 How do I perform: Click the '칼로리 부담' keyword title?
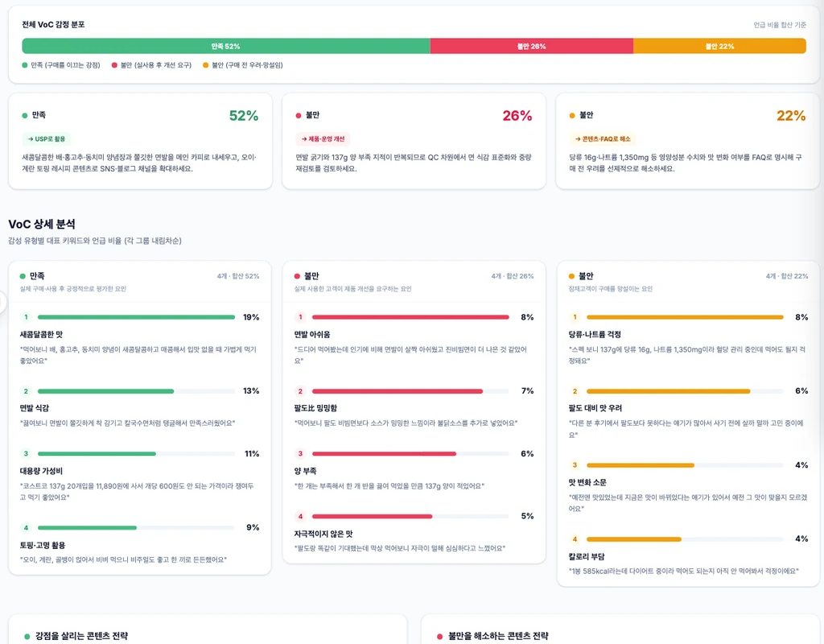click(x=587, y=556)
